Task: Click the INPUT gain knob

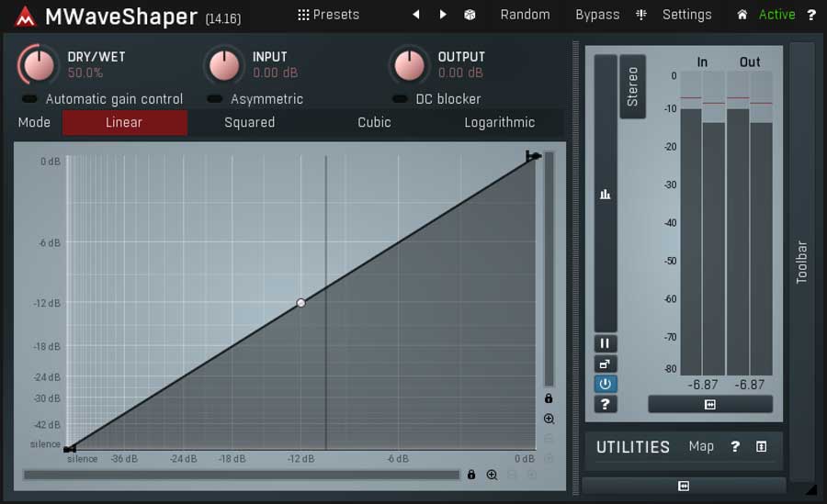Action: click(x=224, y=65)
